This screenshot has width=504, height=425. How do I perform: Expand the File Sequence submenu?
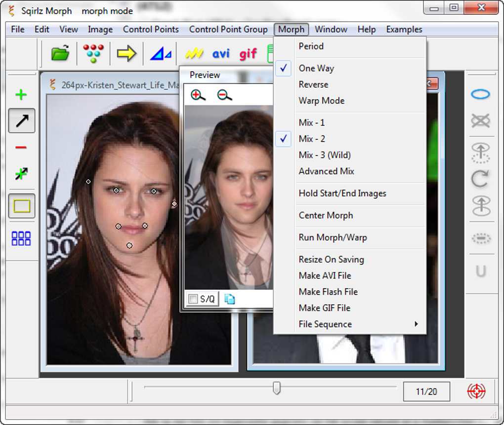point(325,324)
